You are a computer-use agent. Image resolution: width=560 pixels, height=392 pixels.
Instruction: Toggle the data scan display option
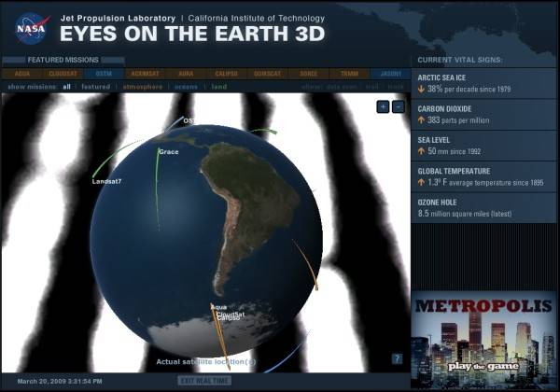pos(341,87)
